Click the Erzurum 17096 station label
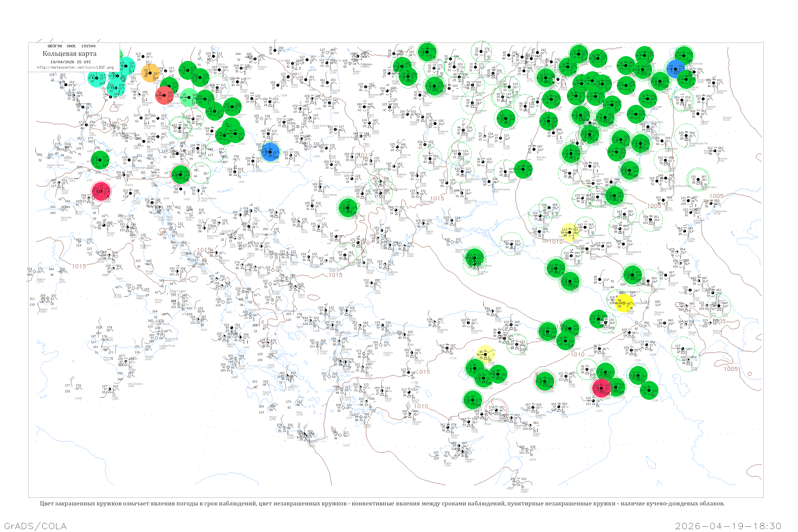 tap(607, 357)
